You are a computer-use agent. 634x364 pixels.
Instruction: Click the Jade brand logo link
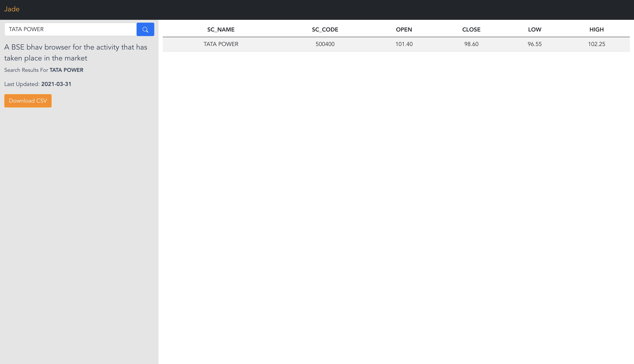[12, 9]
